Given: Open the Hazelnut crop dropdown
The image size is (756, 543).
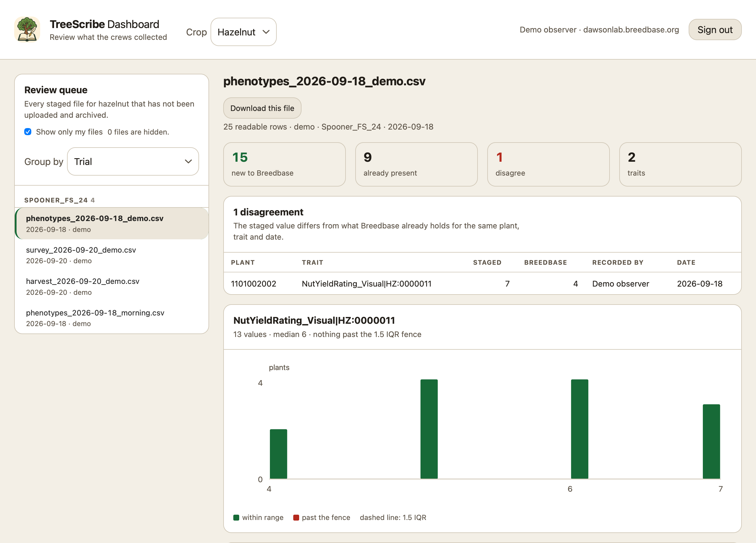Looking at the screenshot, I should click(x=243, y=32).
